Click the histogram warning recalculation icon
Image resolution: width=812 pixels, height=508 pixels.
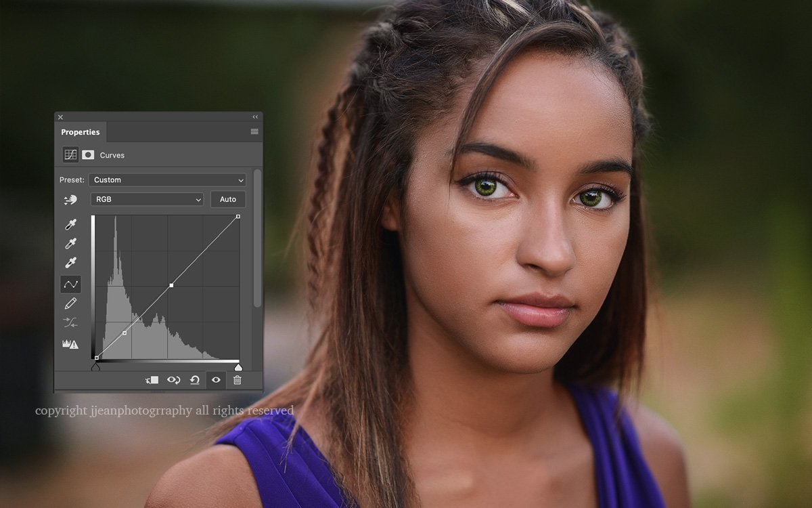(70, 344)
